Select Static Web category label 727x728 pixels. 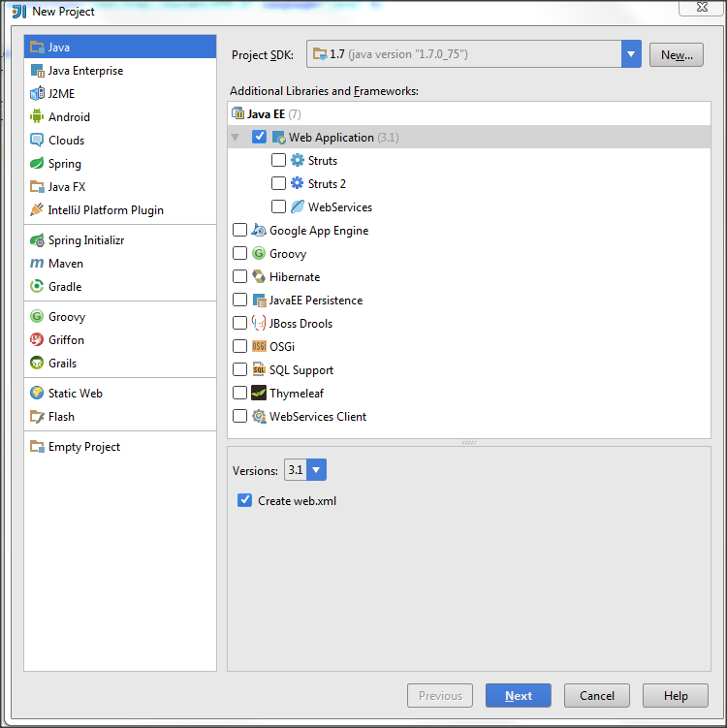(x=76, y=394)
